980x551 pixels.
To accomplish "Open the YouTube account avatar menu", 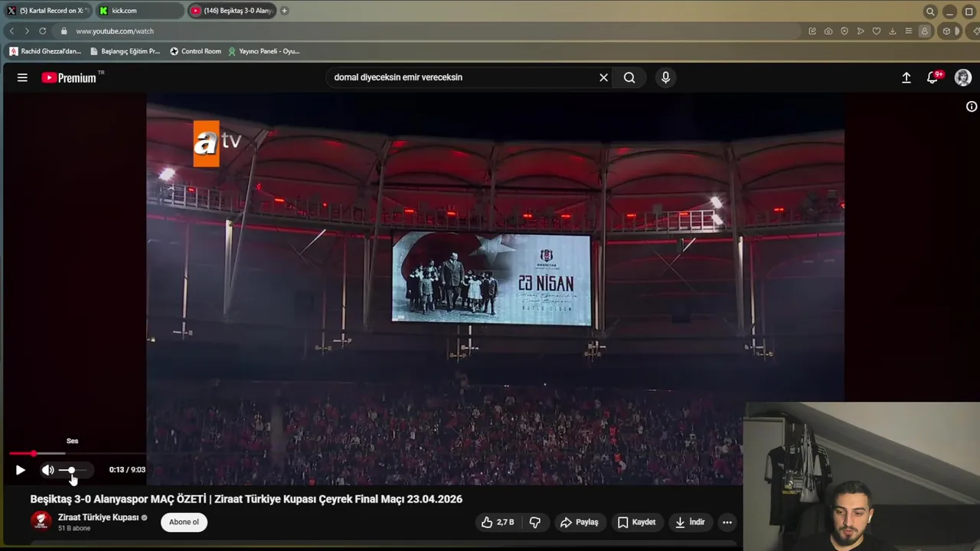I will point(963,77).
